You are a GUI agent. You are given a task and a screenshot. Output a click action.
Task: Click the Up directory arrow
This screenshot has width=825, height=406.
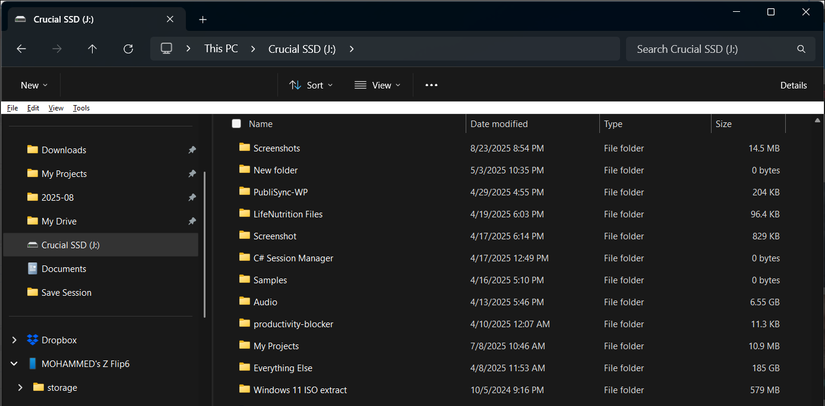point(92,49)
